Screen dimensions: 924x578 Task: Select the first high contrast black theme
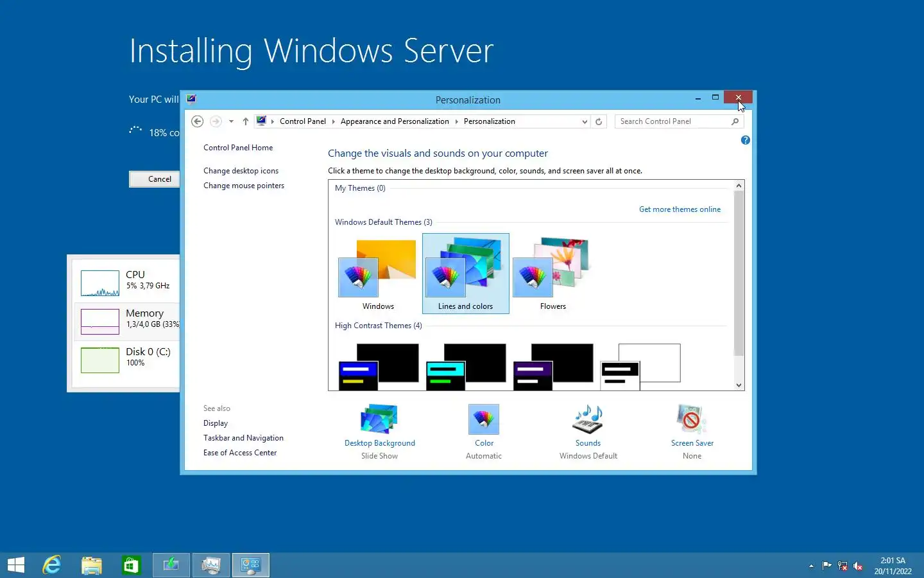point(378,367)
